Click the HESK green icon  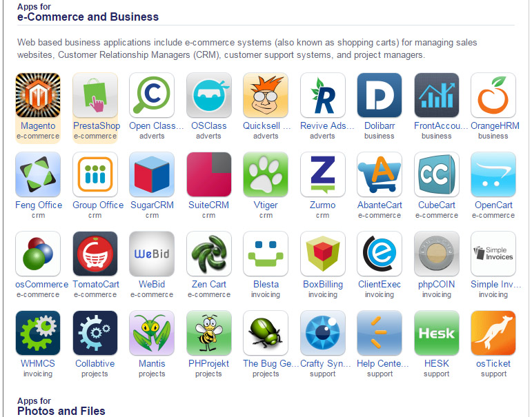point(437,333)
